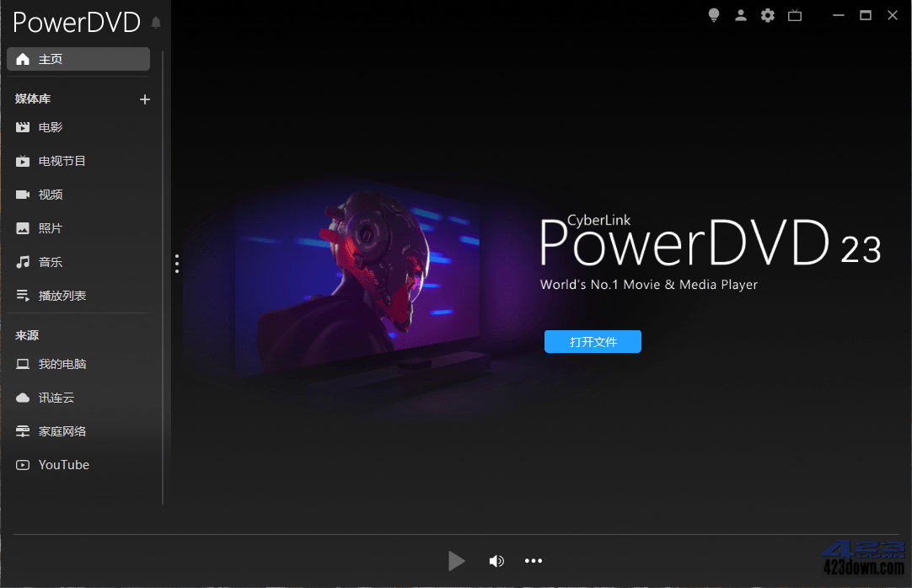
Task: Switch to TV mode via top-right icon
Action: [x=795, y=15]
